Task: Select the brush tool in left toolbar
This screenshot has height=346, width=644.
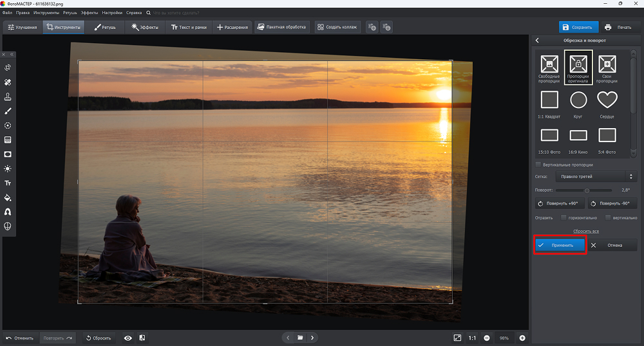Action: [x=7, y=111]
